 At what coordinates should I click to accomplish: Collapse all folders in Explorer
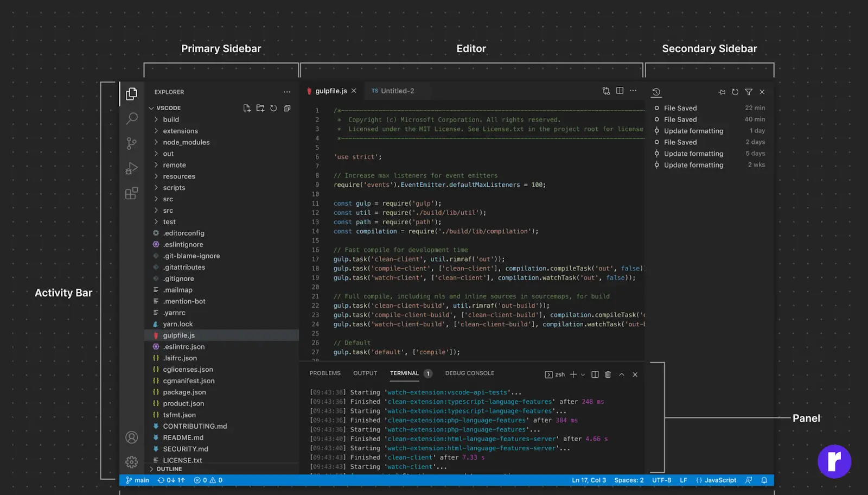point(287,108)
